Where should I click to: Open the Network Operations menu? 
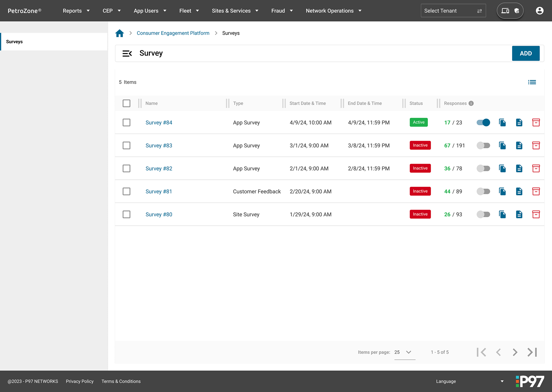click(x=334, y=11)
